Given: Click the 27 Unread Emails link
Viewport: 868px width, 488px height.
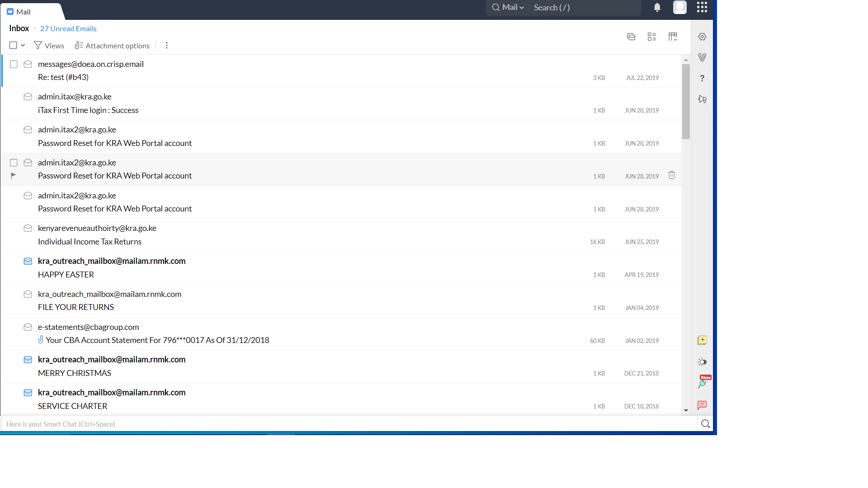Looking at the screenshot, I should [x=68, y=28].
